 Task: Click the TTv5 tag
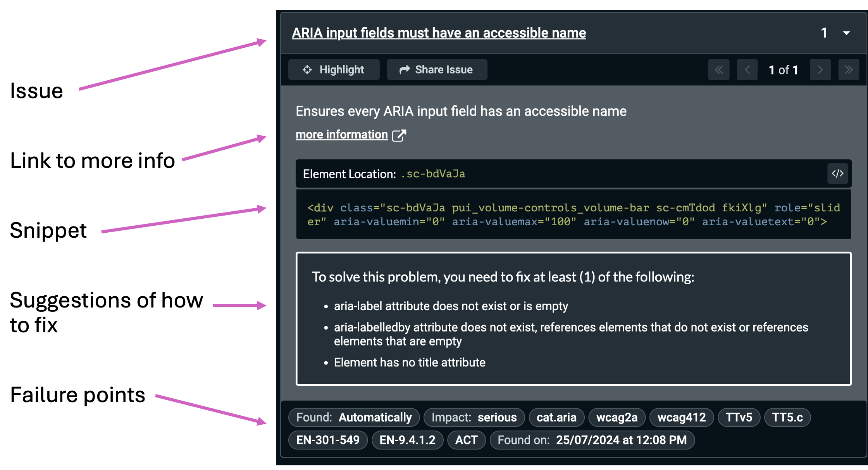pos(739,417)
